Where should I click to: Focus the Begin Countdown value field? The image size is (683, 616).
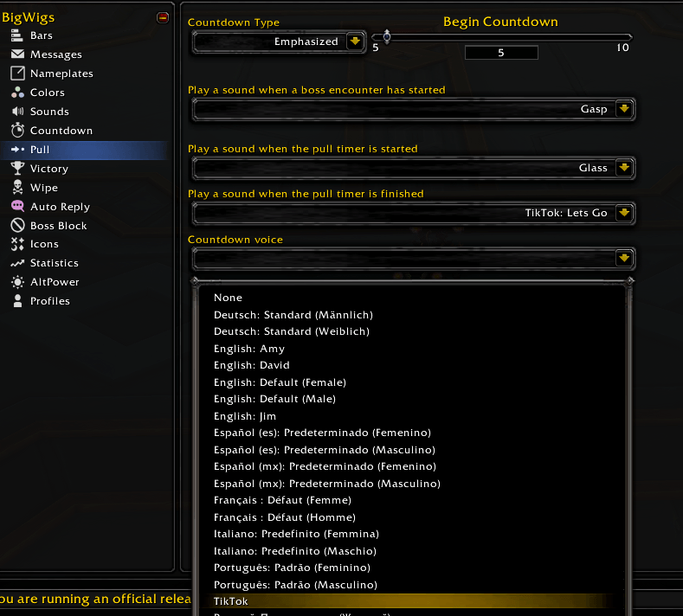click(501, 53)
